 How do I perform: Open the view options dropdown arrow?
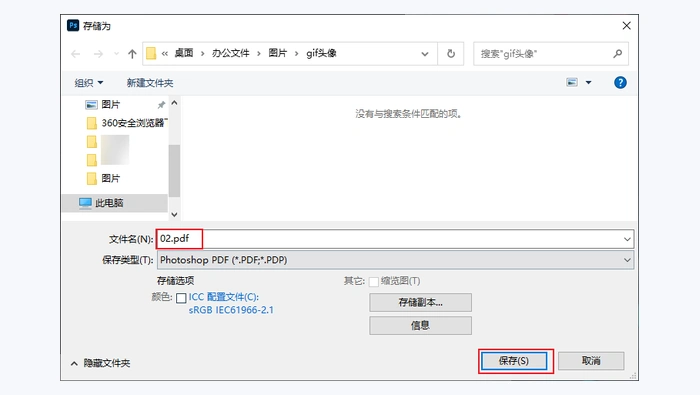pyautogui.click(x=588, y=83)
